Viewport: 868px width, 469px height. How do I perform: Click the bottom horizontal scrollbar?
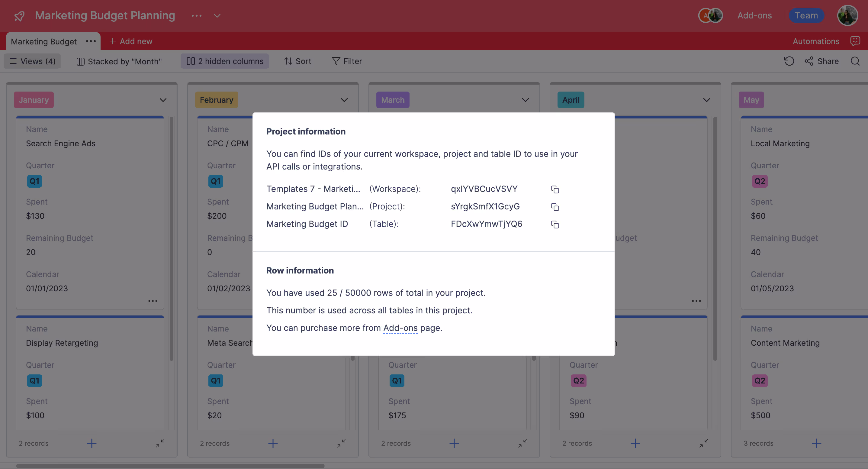point(170,466)
